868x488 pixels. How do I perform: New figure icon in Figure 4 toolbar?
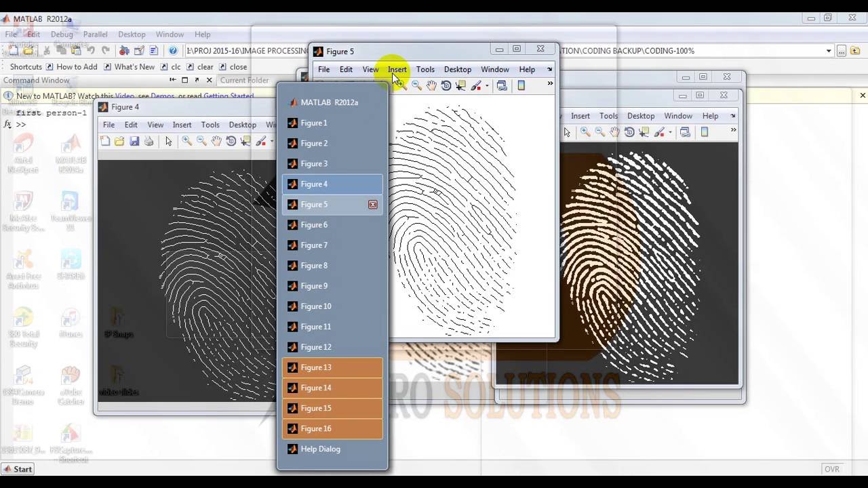(105, 141)
